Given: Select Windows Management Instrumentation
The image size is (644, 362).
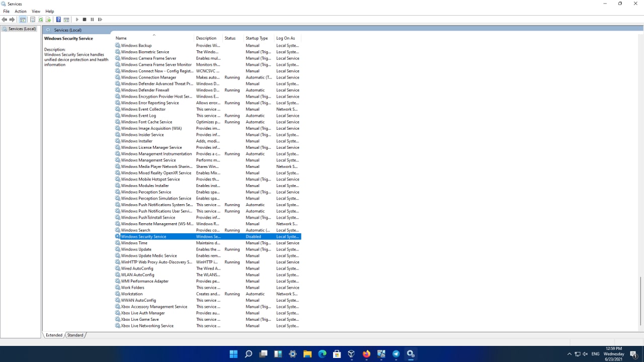Looking at the screenshot, I should 156,154.
